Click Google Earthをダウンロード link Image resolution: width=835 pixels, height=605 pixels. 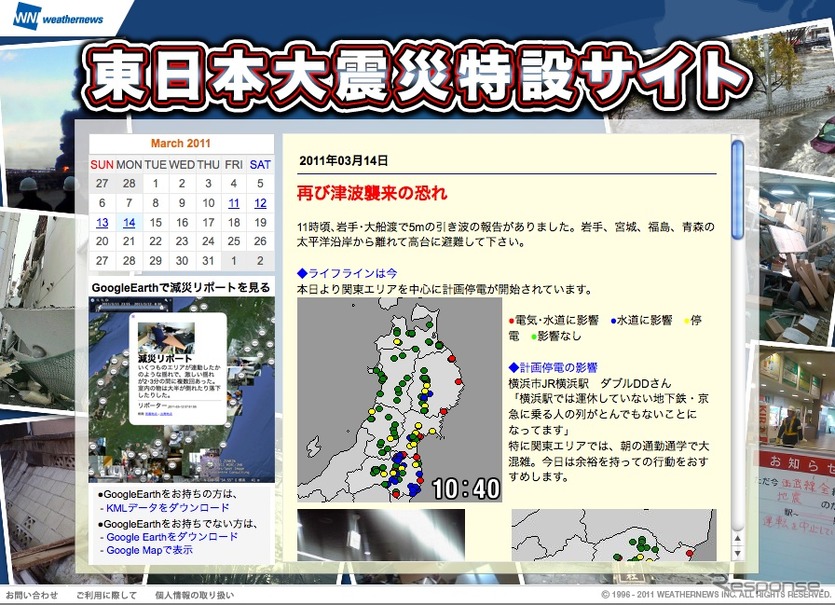171,537
